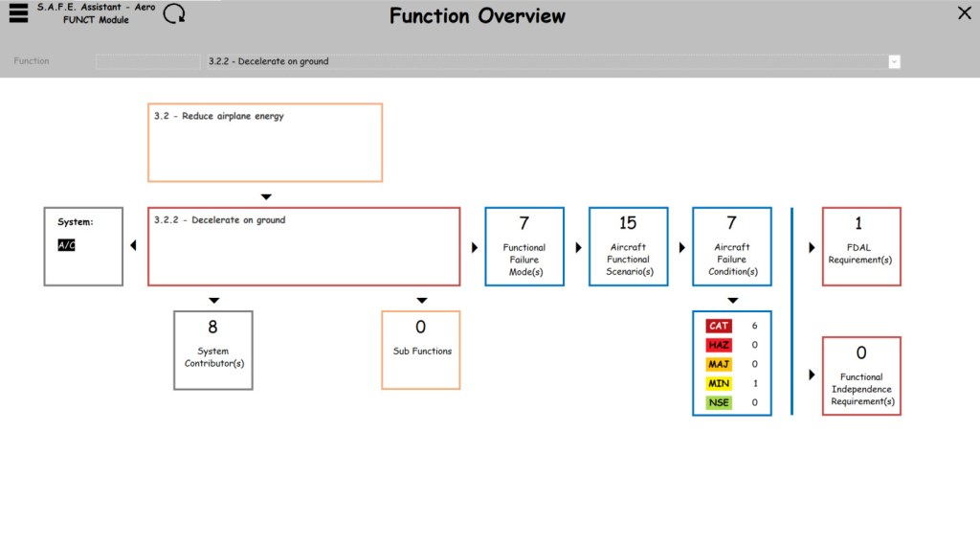980x545 pixels.
Task: Close the Function Overview window
Action: point(964,12)
